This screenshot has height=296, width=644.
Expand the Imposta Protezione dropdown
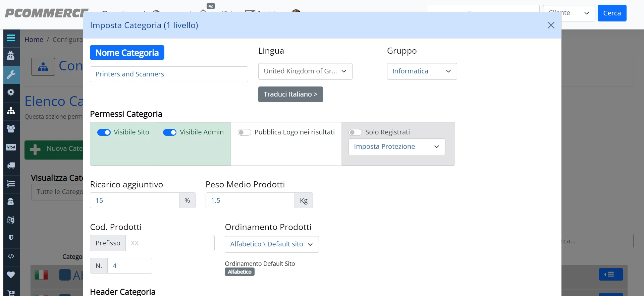tap(397, 147)
